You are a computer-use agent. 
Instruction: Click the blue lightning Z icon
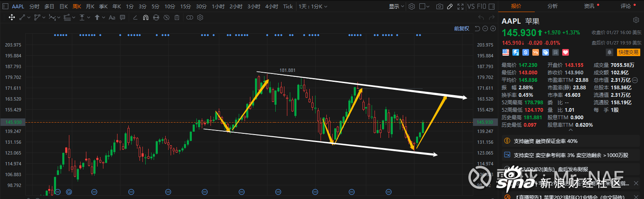pyautogui.click(x=515, y=52)
